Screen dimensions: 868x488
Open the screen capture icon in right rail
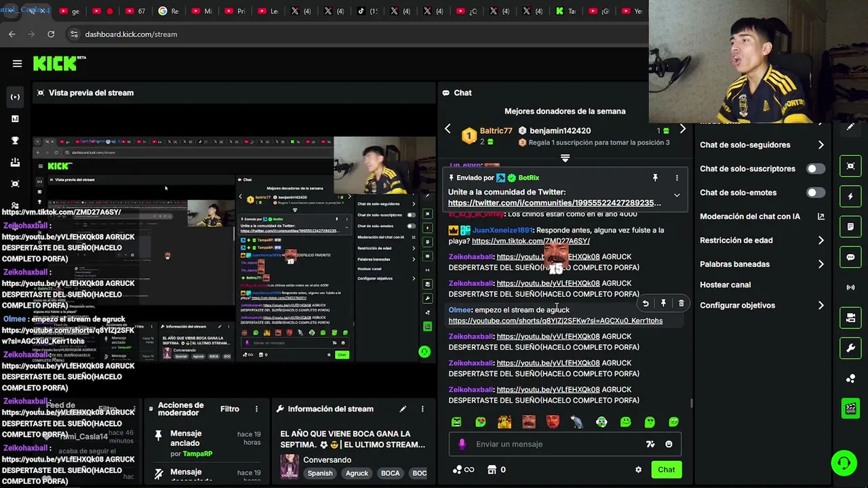coord(850,166)
